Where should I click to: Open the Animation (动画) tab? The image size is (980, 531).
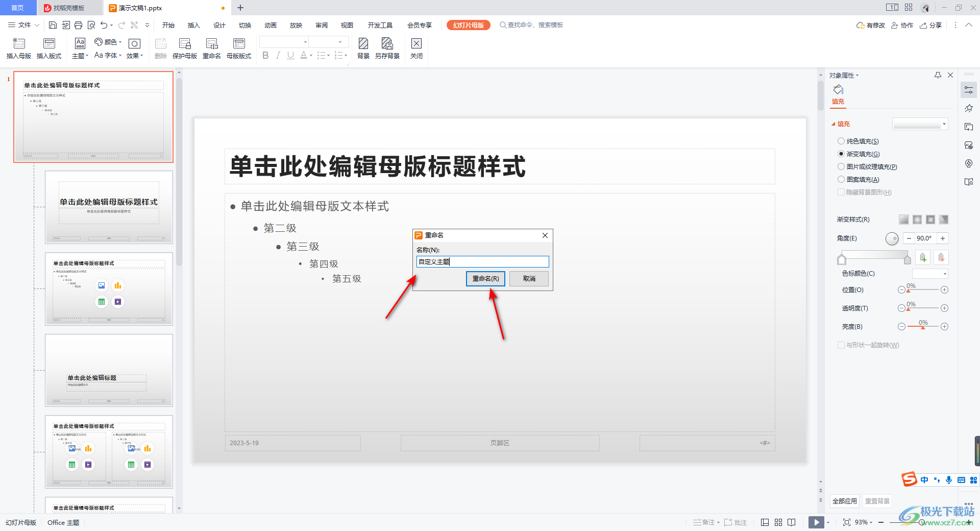point(271,25)
